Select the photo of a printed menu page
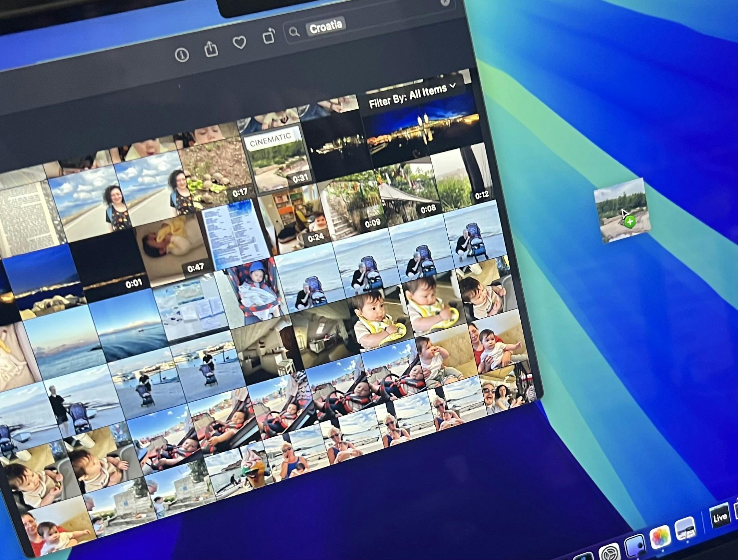Image resolution: width=738 pixels, height=560 pixels. [237, 235]
